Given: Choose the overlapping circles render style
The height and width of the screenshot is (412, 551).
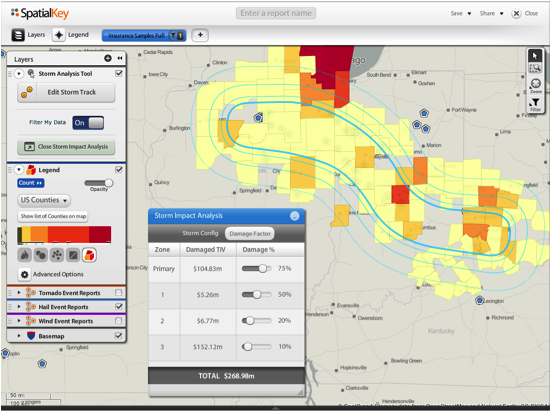Looking at the screenshot, I should point(41,255).
